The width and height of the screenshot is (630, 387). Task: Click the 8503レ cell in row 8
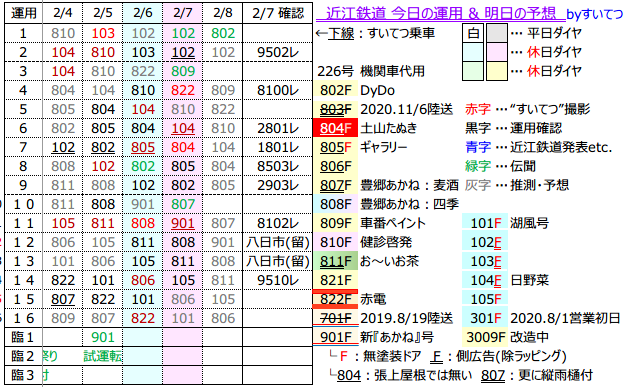pos(278,166)
